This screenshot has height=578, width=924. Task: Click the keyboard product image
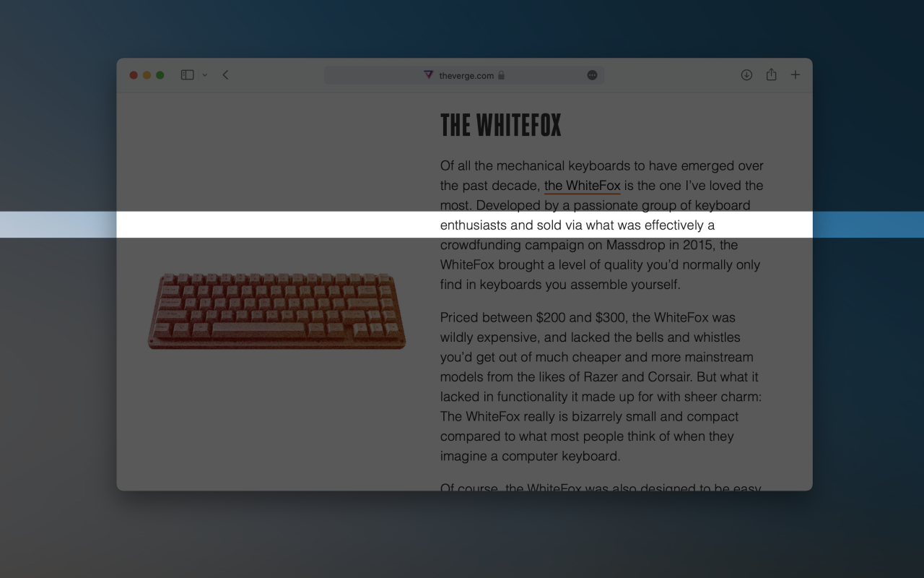click(276, 311)
